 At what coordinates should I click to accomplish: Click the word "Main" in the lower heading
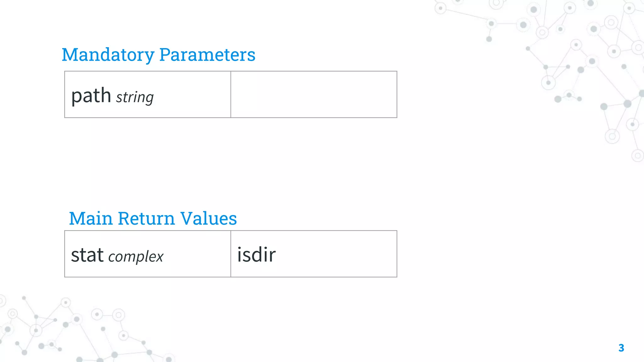[x=91, y=218]
